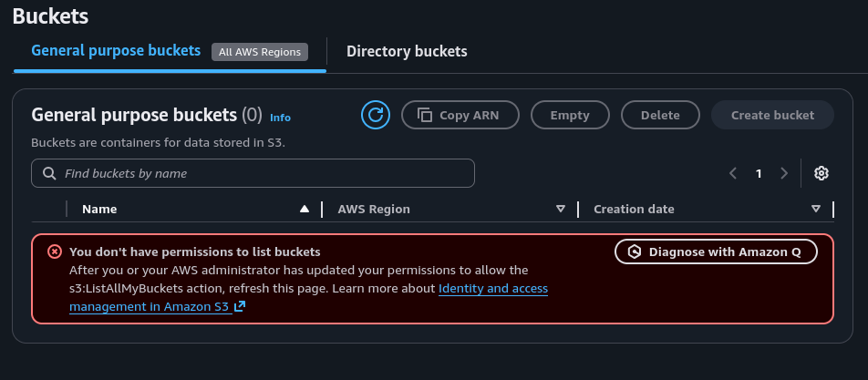This screenshot has height=380, width=868.
Task: Open Identity and access management link
Action: (x=492, y=288)
